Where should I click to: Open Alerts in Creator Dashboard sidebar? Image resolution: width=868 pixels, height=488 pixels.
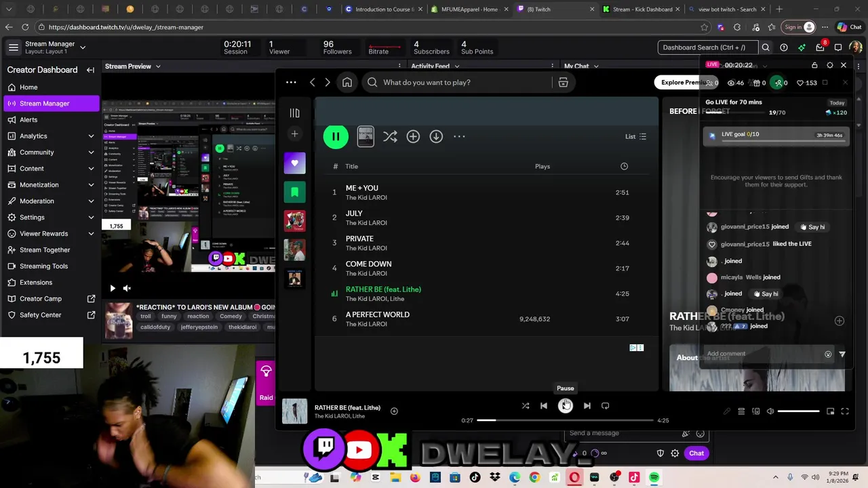51,120
